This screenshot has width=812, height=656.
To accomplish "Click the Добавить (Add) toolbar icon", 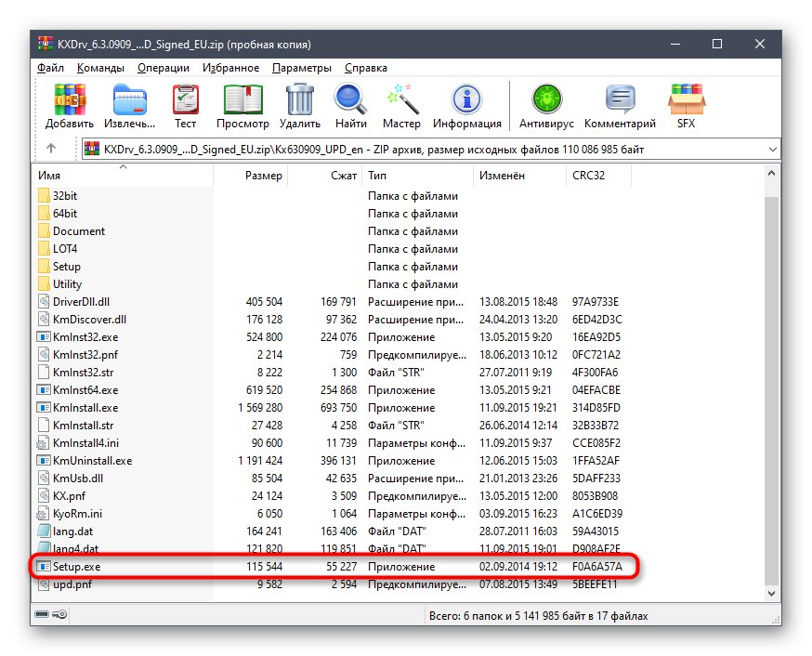I will 70,99.
